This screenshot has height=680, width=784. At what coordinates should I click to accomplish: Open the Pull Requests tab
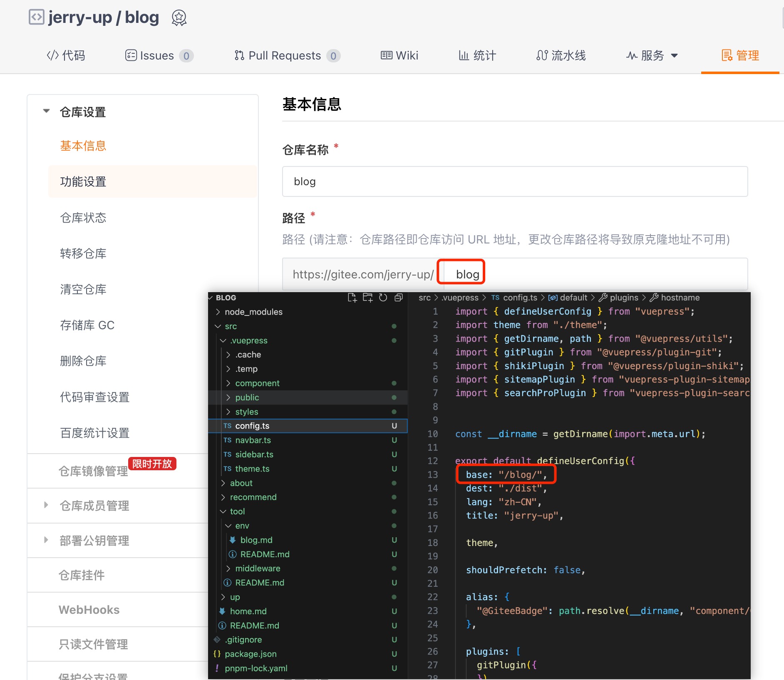click(285, 55)
